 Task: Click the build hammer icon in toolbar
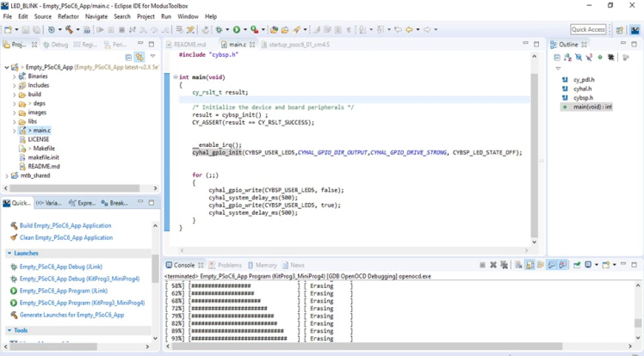(x=71, y=30)
